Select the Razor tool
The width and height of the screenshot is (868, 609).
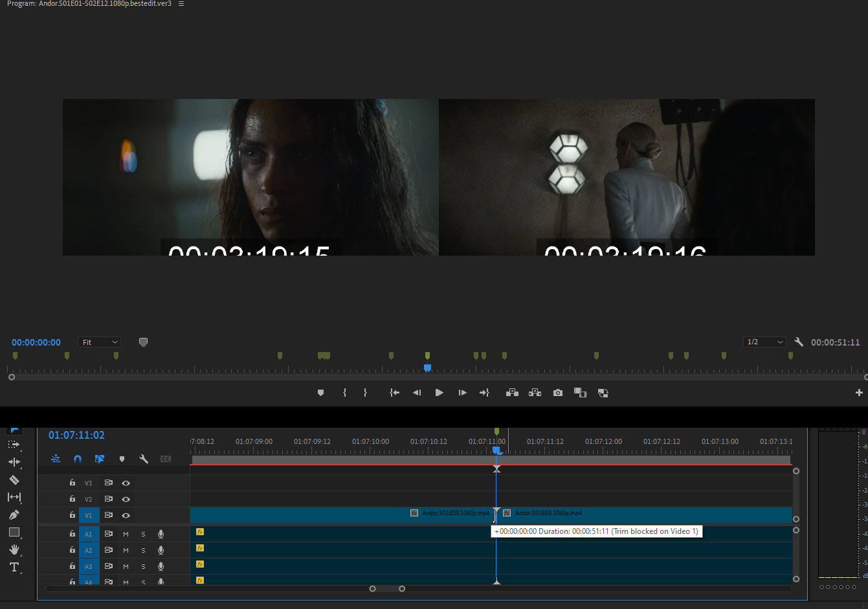tap(14, 480)
